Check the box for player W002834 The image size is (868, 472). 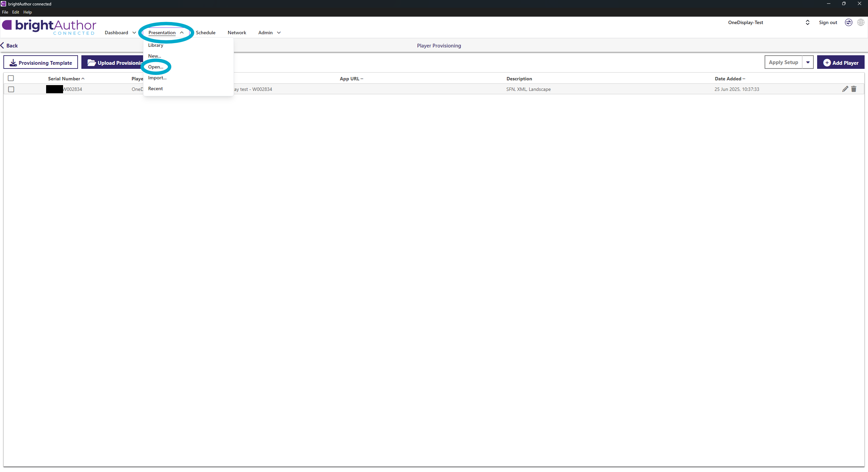(x=11, y=89)
